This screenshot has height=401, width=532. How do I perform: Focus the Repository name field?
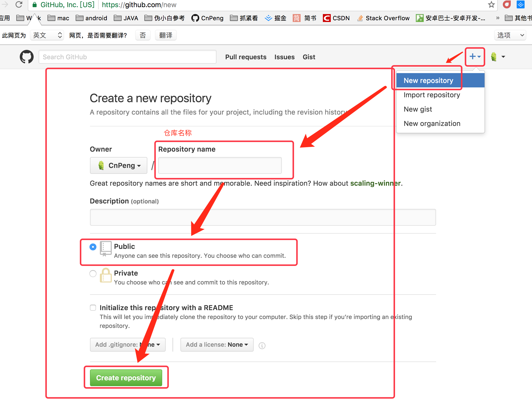pyautogui.click(x=220, y=165)
